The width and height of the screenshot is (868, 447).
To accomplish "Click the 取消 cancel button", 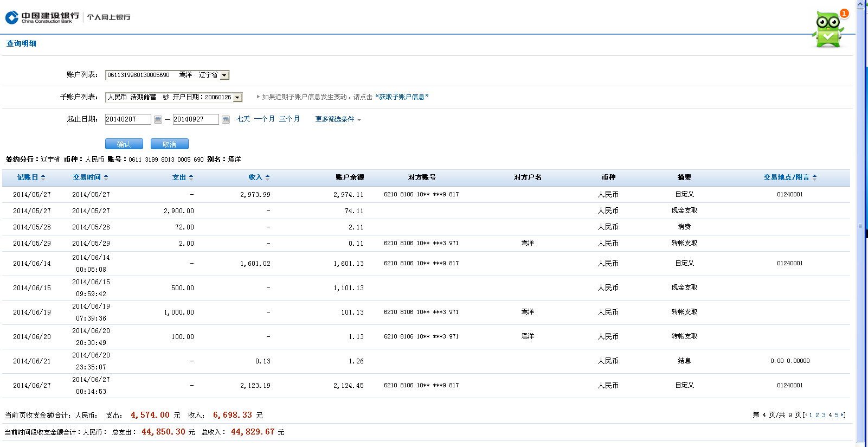I will pyautogui.click(x=169, y=144).
